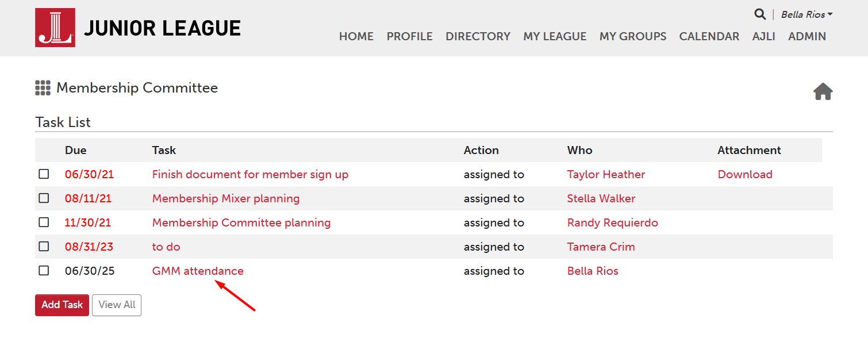
Task: Open the Bella Rios user dropdown
Action: [x=806, y=15]
